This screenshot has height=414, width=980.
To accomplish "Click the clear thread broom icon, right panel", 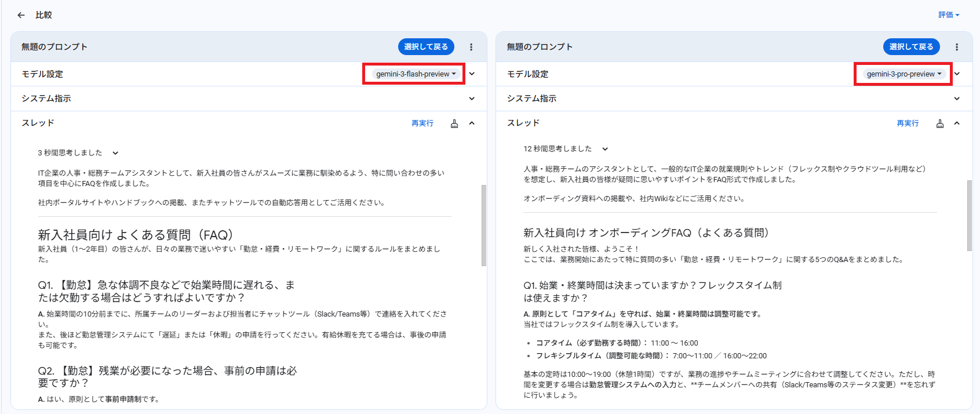I will pyautogui.click(x=940, y=124).
